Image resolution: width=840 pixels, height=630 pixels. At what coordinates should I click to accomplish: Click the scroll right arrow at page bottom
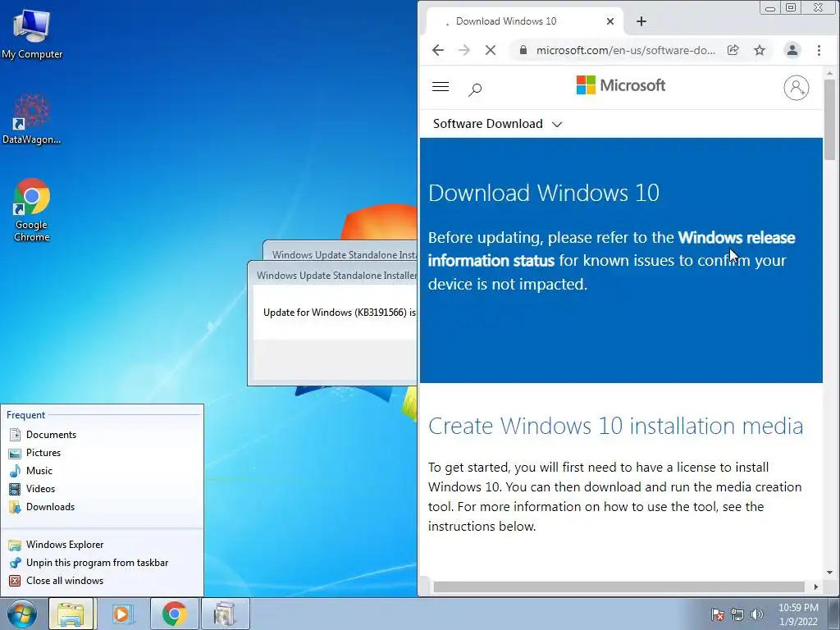816,587
